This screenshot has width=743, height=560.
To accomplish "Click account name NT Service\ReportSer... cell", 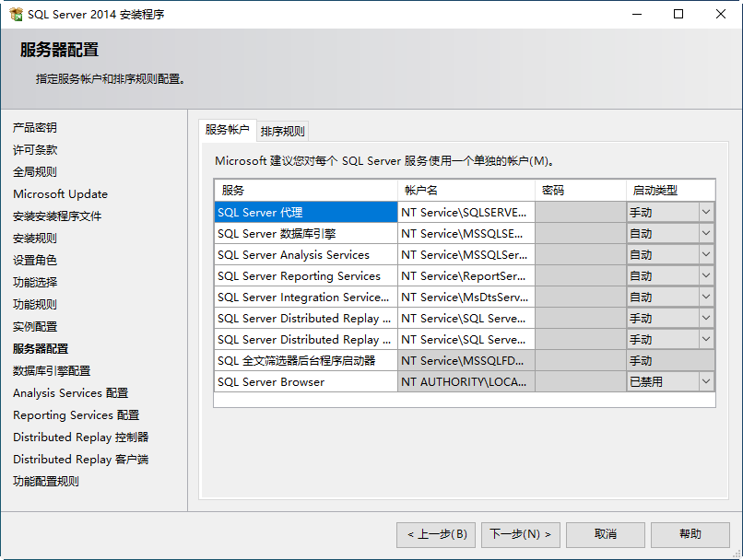I will pos(466,275).
